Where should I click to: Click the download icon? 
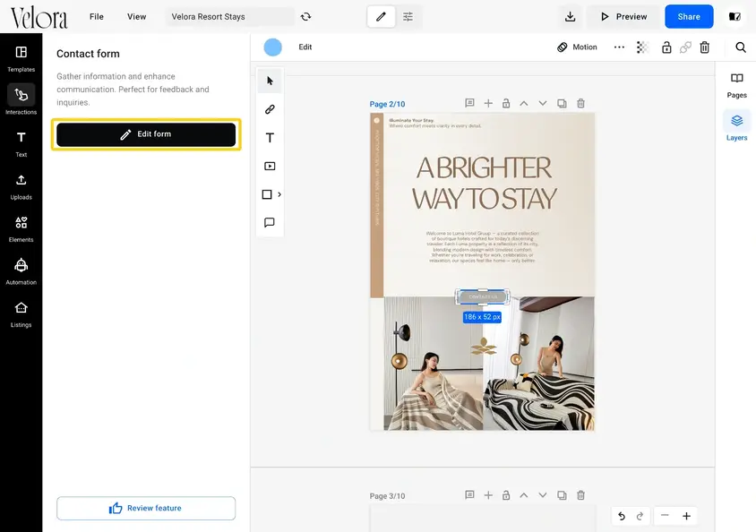pyautogui.click(x=571, y=17)
